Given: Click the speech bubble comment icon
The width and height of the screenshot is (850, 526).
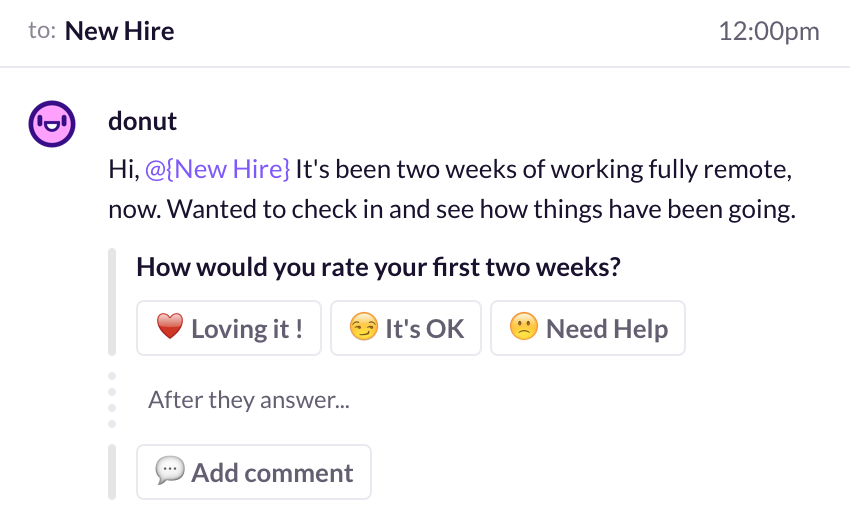Looking at the screenshot, I should [x=170, y=472].
